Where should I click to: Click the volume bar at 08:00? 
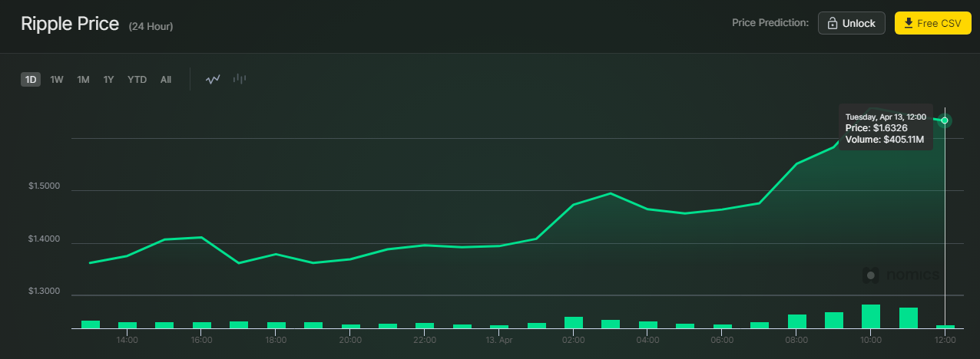click(x=796, y=321)
